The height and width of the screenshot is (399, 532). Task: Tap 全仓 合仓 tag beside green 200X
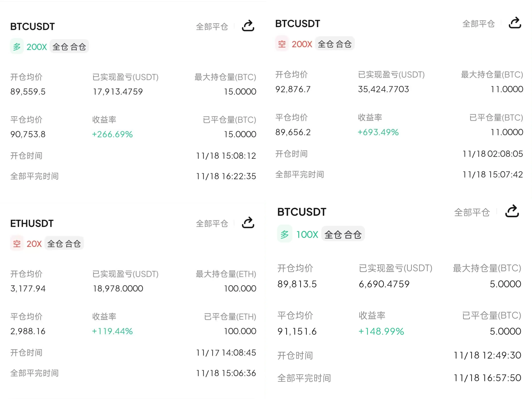[x=69, y=47]
